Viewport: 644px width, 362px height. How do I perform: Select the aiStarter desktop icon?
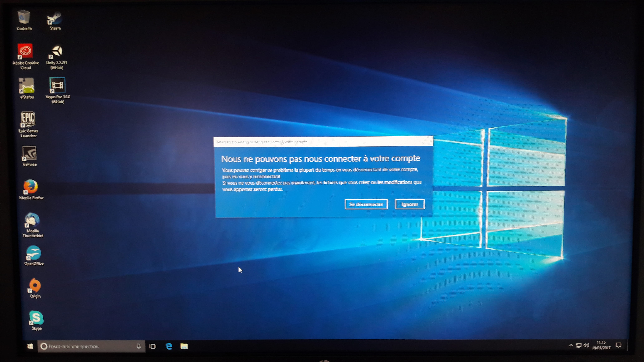tap(27, 88)
